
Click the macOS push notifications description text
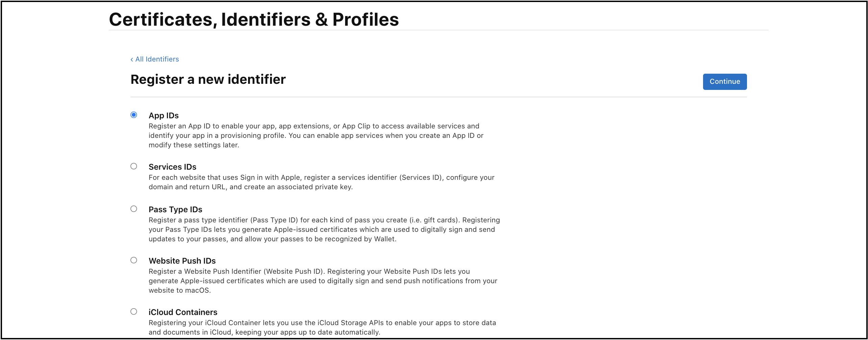[323, 281]
